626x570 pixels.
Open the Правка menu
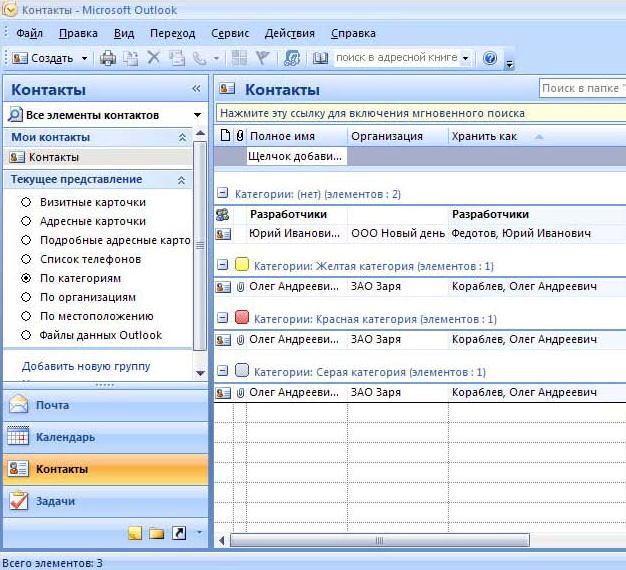coord(78,33)
